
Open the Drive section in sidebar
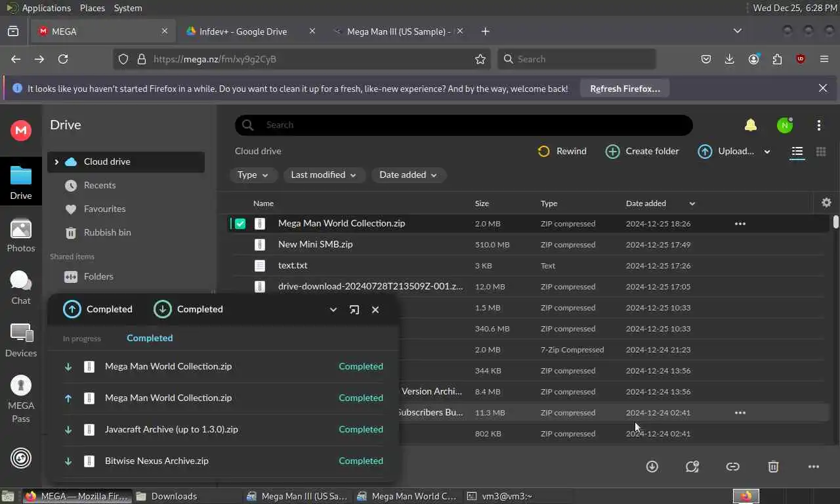21,182
